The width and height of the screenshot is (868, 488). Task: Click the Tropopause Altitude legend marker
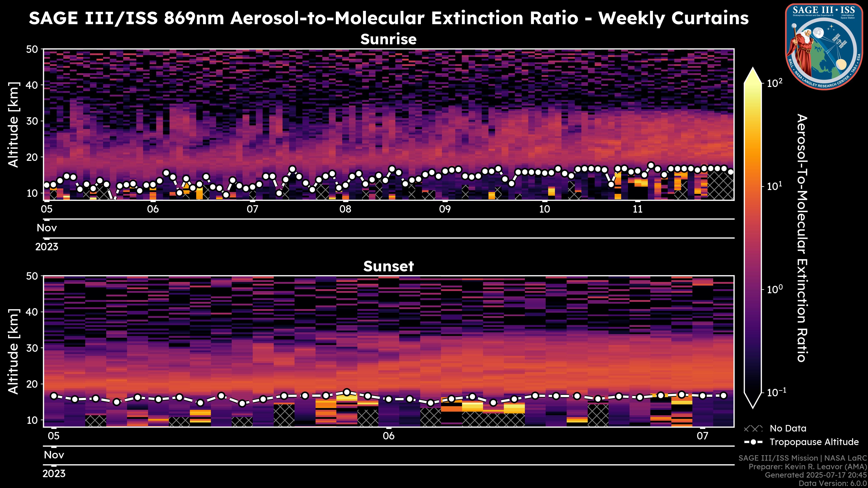(753, 442)
